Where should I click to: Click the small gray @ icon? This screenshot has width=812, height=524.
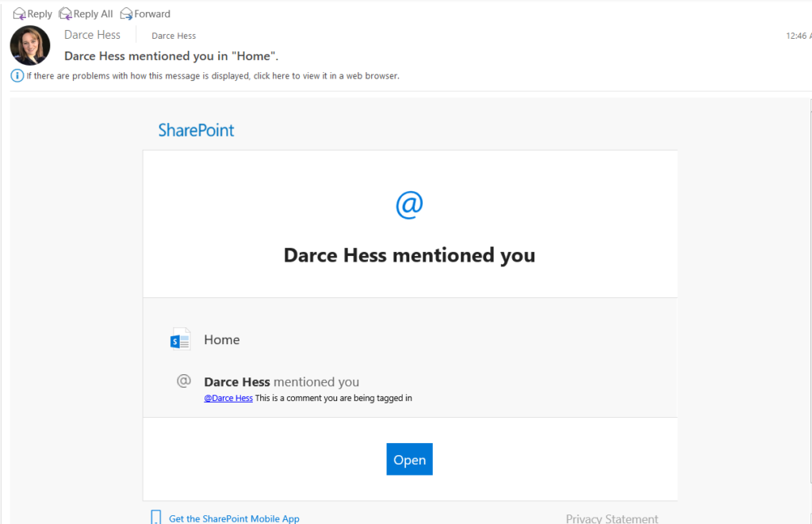tap(184, 381)
